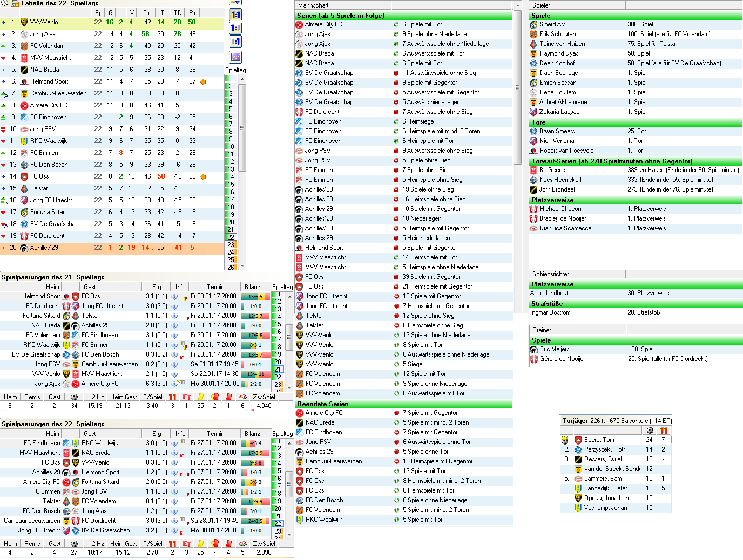Open info icon for FC Eindhoven vs RKC Waalwijk
The height and width of the screenshot is (560, 743).
[175, 443]
